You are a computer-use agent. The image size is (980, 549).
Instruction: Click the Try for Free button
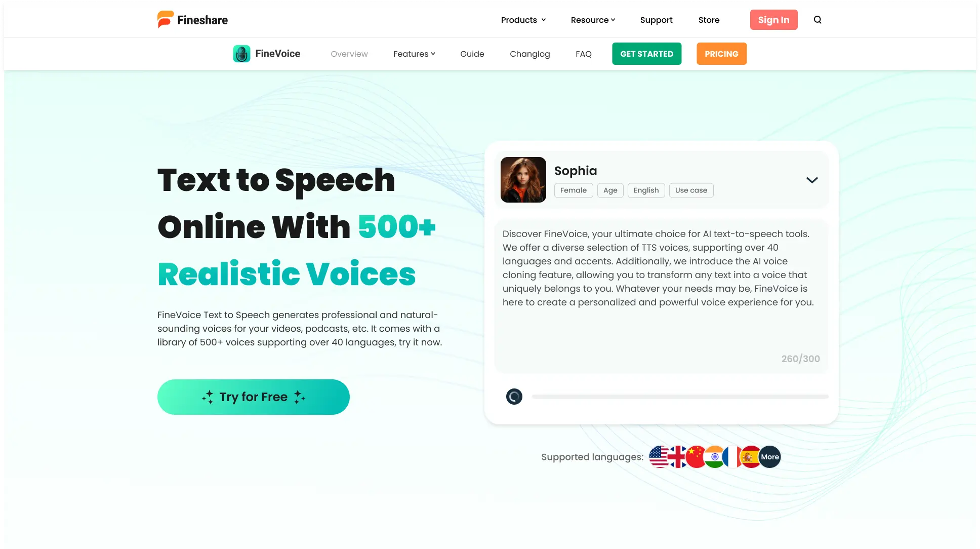tap(253, 397)
